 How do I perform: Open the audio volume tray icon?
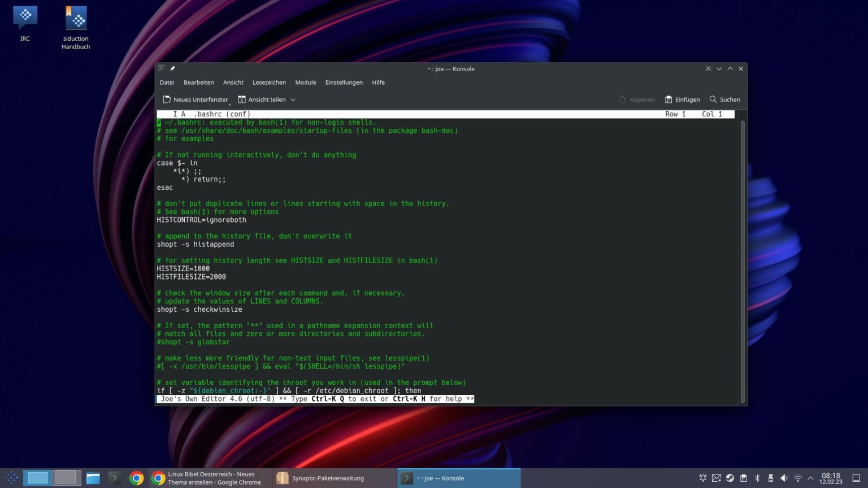tap(784, 478)
